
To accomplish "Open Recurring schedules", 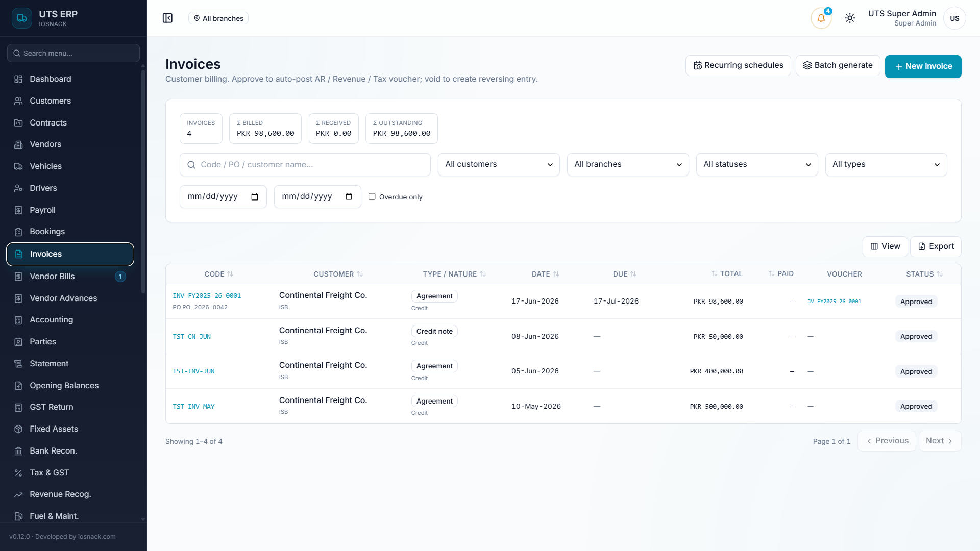I will (738, 65).
